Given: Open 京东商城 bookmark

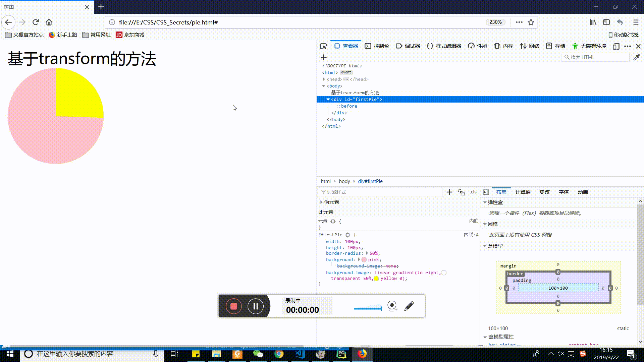Looking at the screenshot, I should (130, 35).
